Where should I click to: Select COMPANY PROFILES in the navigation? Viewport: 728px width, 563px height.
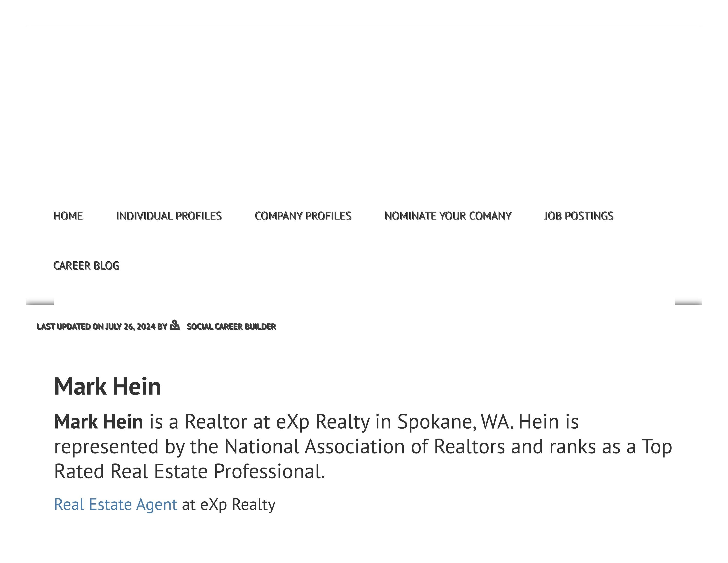coord(303,216)
